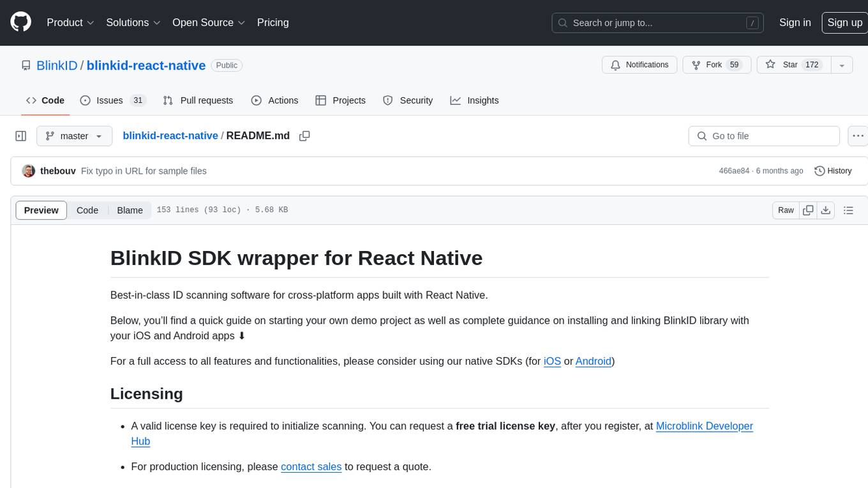This screenshot has height=488, width=868.
Task: Click the Notifications bell button
Action: [640, 65]
